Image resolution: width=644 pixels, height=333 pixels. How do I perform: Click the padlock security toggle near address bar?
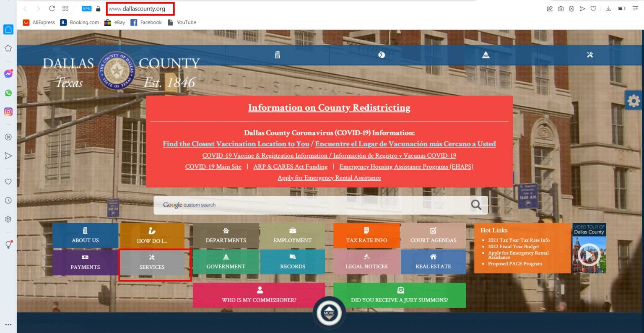pos(97,8)
